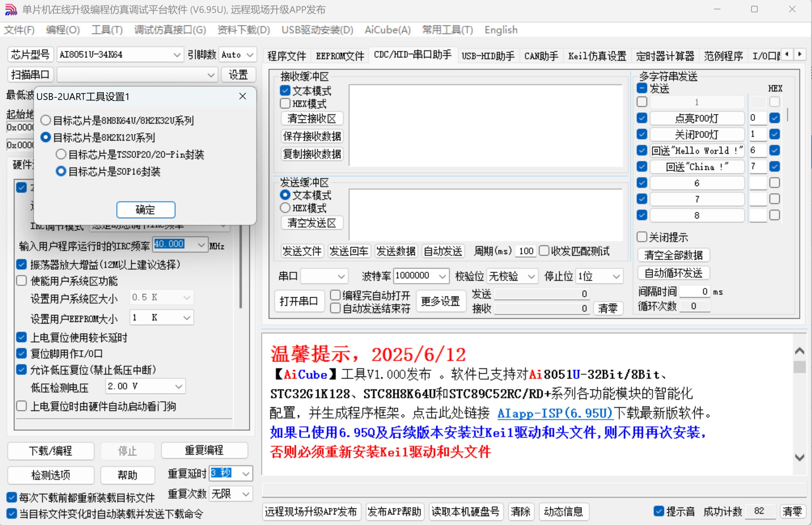Click the message panel scroll-down arrow
Viewport: 812px width, 525px height.
[x=799, y=457]
